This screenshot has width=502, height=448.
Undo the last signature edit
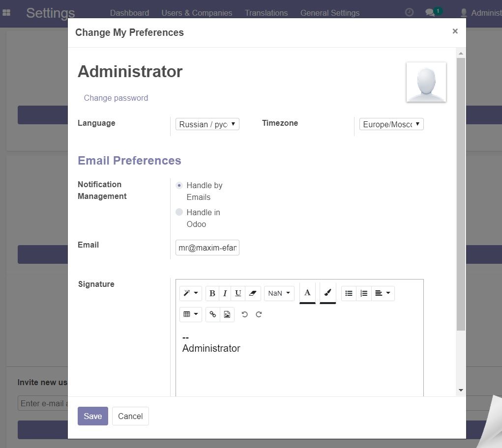245,314
